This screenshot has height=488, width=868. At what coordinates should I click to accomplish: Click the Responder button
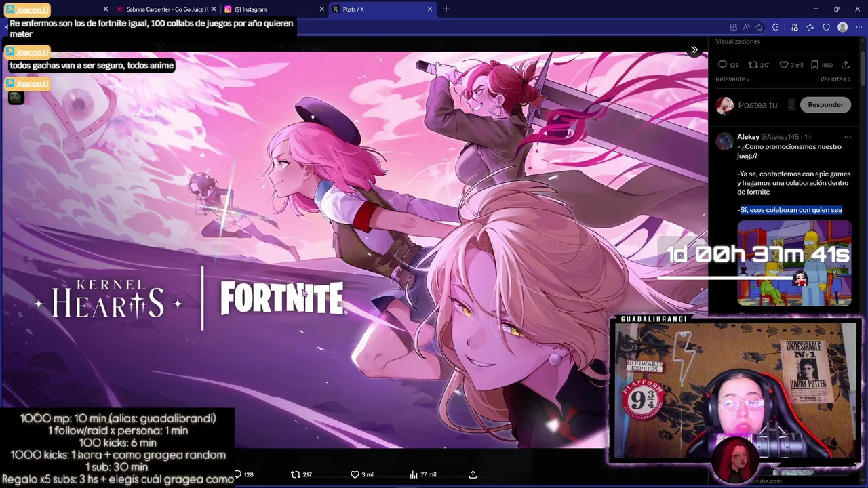coord(825,105)
